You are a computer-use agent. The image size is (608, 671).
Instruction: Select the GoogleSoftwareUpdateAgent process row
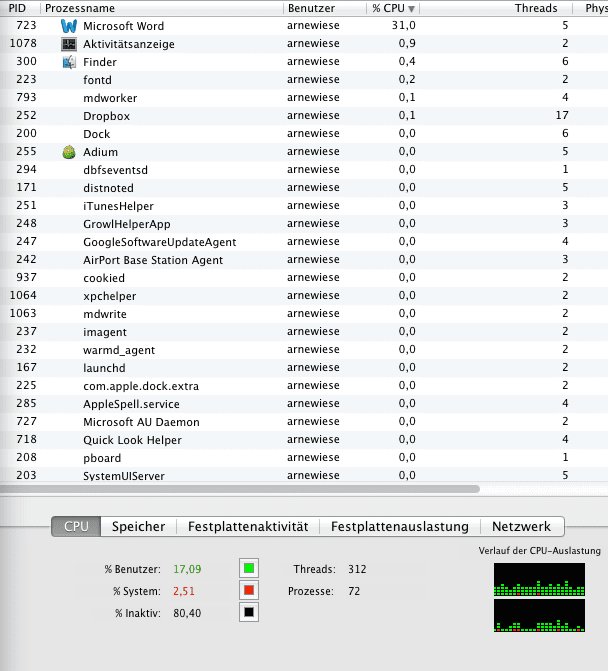[304, 242]
